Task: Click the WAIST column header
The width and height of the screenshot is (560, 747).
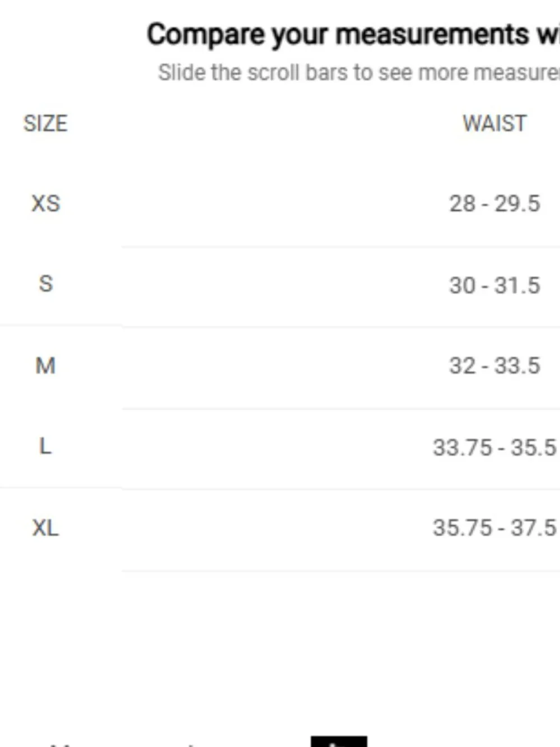Action: pos(494,123)
